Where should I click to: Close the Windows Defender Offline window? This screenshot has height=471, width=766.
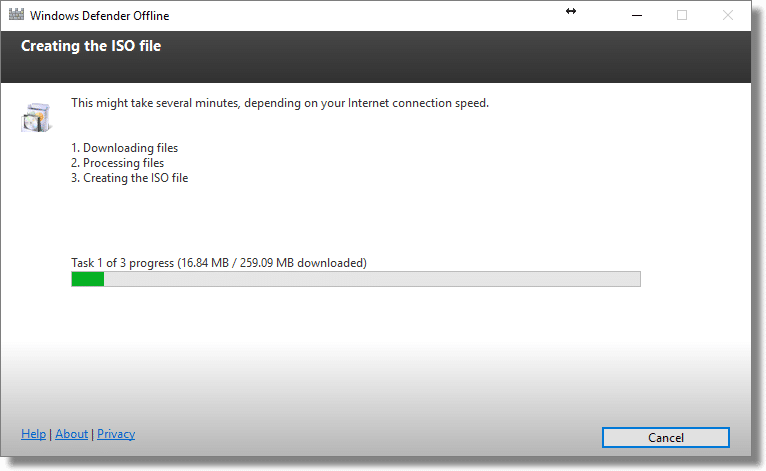[727, 15]
